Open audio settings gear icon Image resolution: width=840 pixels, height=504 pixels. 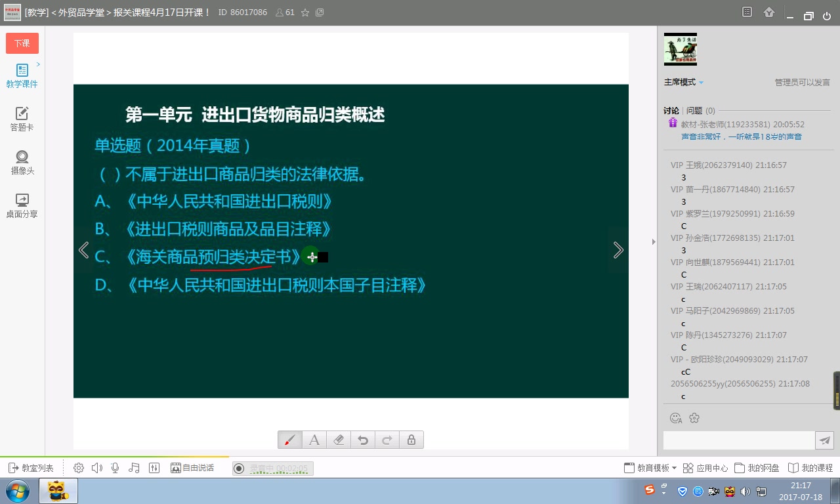coord(79,468)
